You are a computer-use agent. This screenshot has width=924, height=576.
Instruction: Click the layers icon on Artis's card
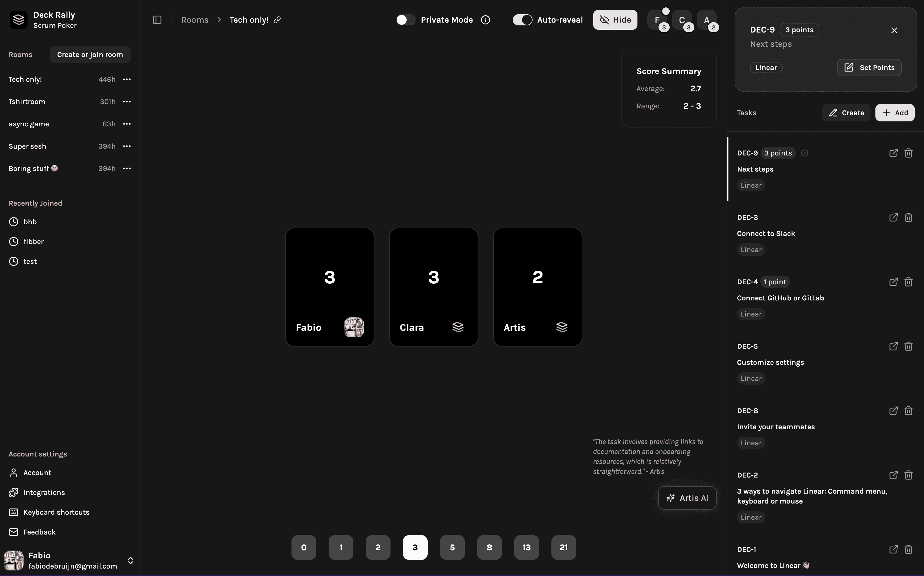[x=562, y=327]
